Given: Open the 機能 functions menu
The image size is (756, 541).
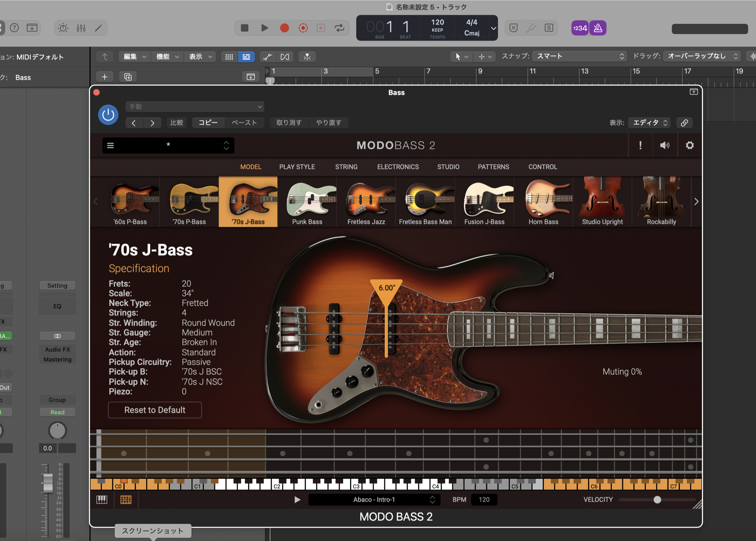Looking at the screenshot, I should [x=167, y=57].
